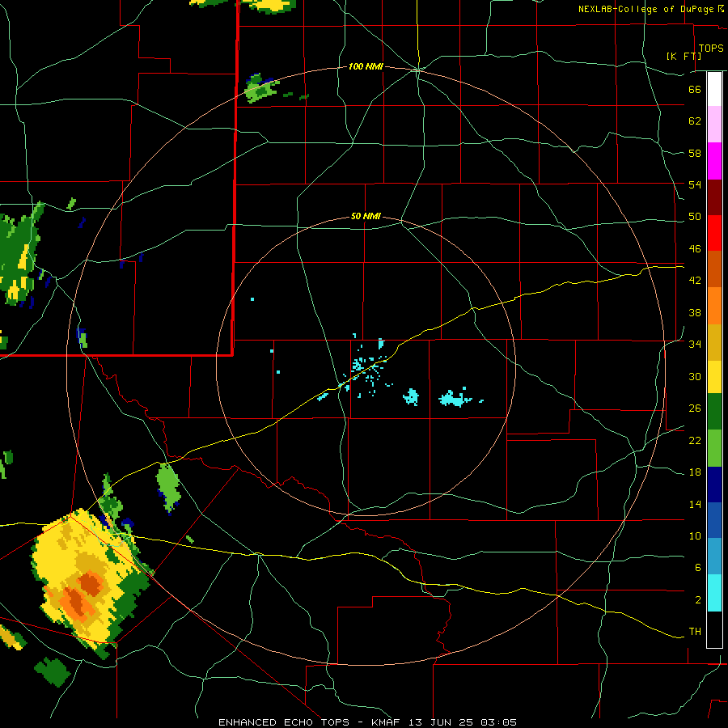
Task: Click legend value 26
Action: click(x=695, y=408)
